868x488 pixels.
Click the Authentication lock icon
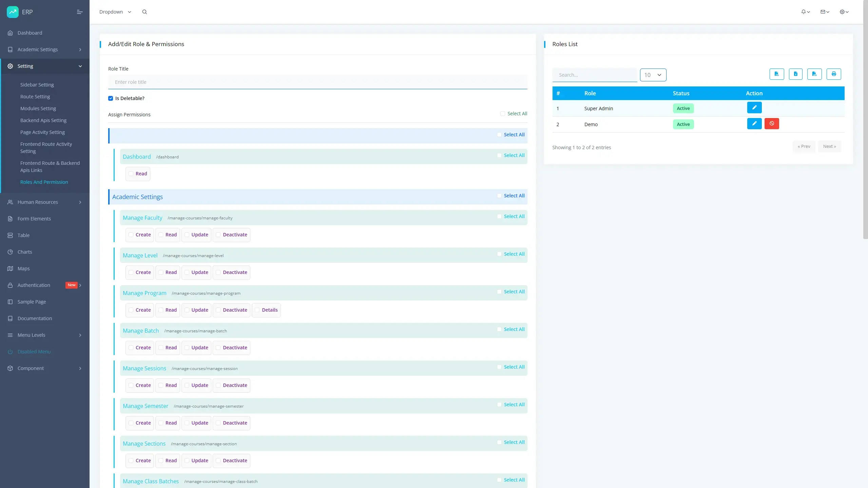point(10,285)
